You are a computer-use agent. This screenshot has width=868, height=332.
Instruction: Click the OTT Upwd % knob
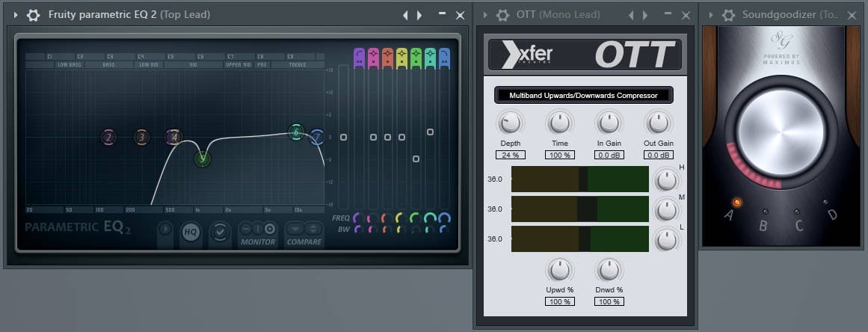click(560, 269)
